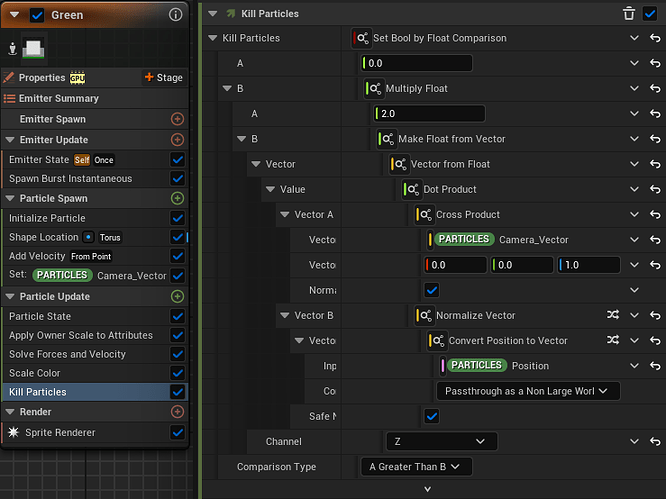Image resolution: width=666 pixels, height=499 pixels.
Task: Select the Scale Color module
Action: [x=88, y=373]
